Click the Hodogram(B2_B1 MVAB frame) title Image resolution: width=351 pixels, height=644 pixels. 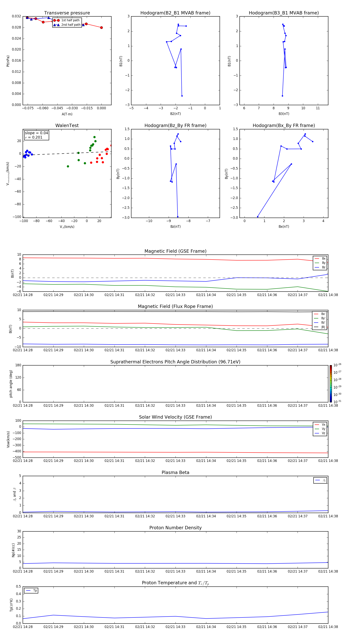pos(175,13)
